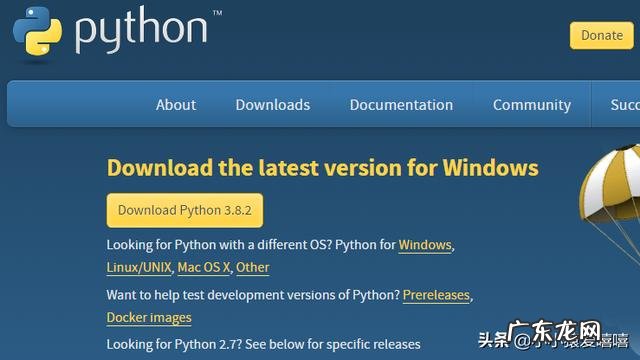Follow the Linux/UNIX link

click(139, 267)
